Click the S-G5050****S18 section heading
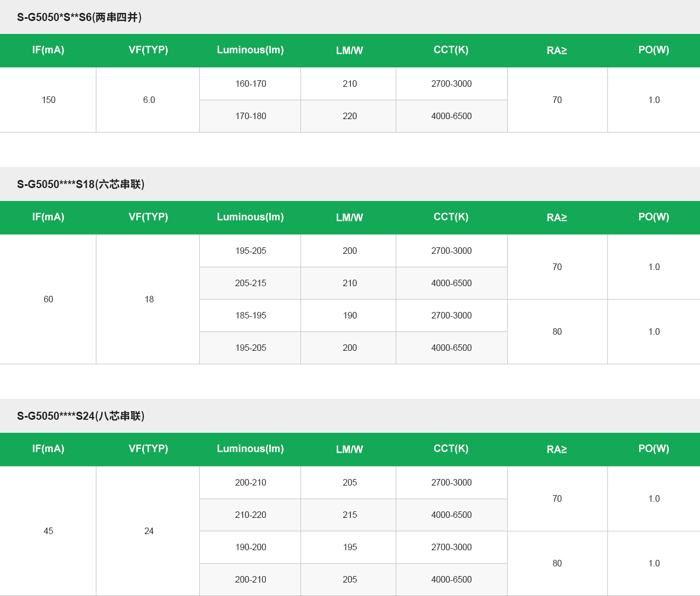Screen dimensions: 700x596 tap(81, 184)
